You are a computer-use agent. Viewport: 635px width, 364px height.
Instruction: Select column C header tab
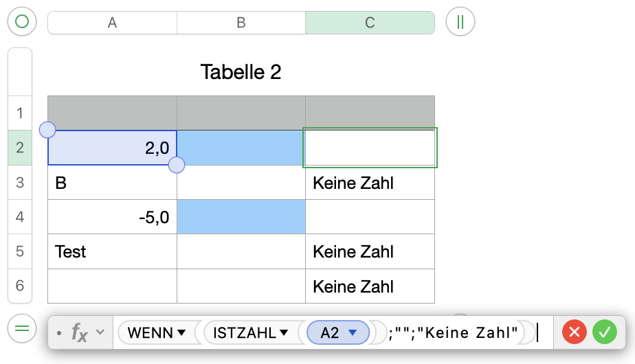370,23
